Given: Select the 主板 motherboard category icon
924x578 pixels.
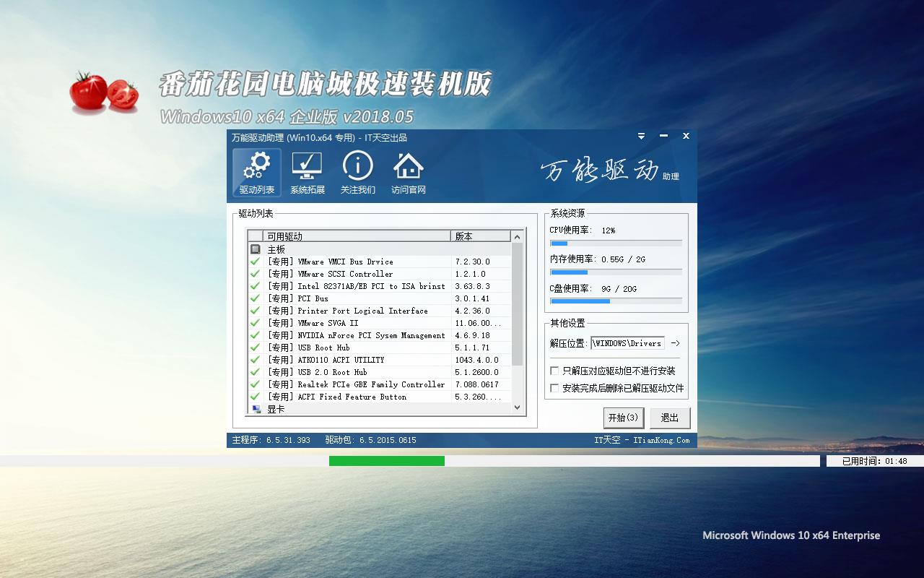Looking at the screenshot, I should click(x=257, y=249).
